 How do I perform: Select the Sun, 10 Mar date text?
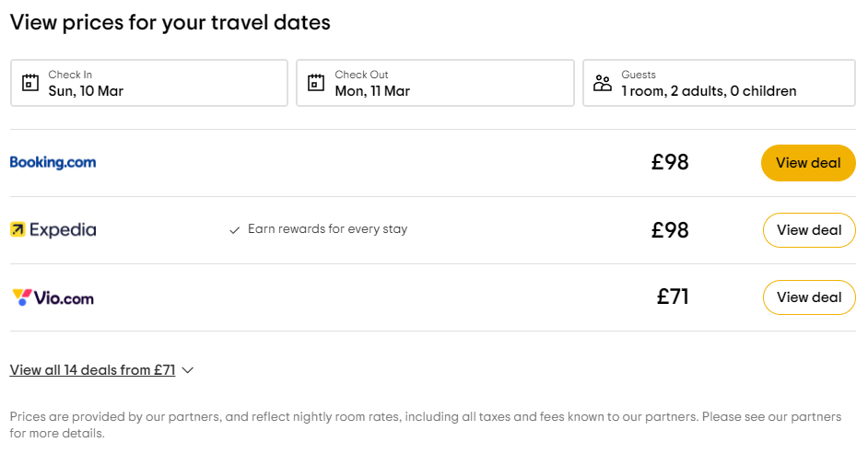(86, 91)
